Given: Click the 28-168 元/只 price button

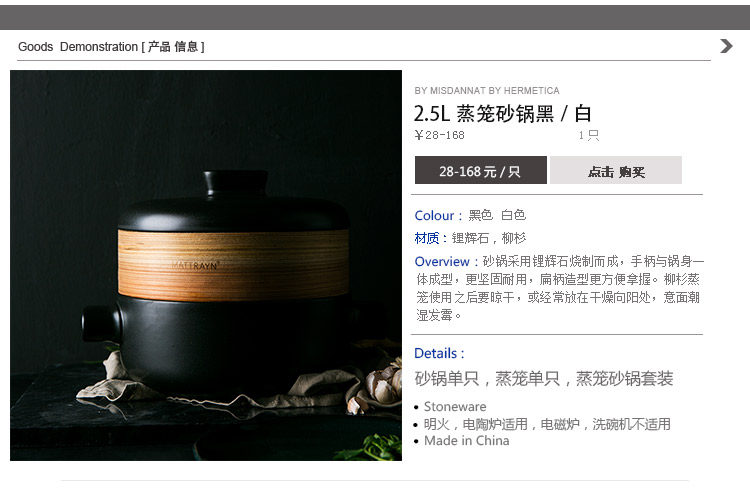Looking at the screenshot, I should (481, 170).
